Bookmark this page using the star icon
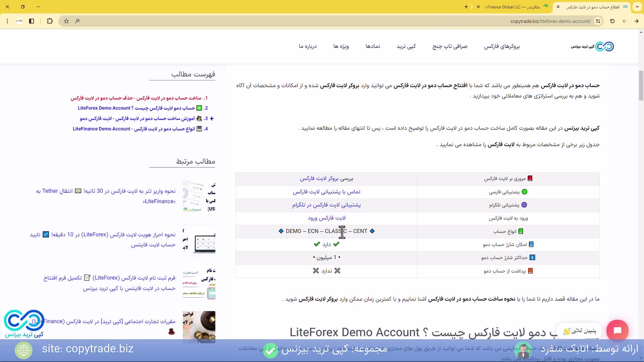 (x=66, y=21)
